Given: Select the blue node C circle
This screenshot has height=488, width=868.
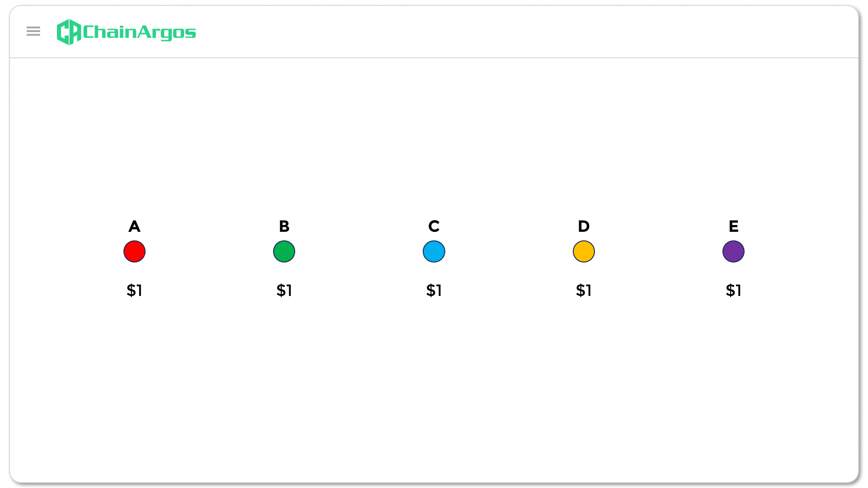Looking at the screenshot, I should tap(434, 252).
